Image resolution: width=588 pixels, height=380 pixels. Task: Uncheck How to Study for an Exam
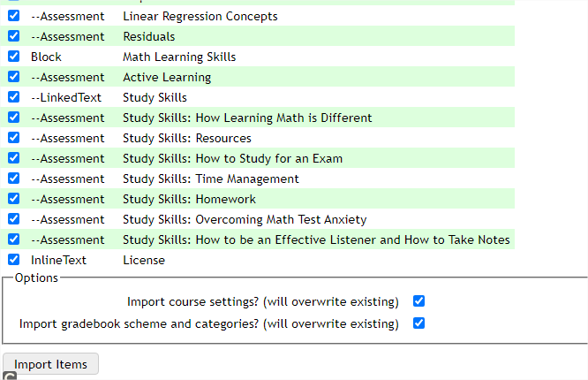[x=13, y=158]
